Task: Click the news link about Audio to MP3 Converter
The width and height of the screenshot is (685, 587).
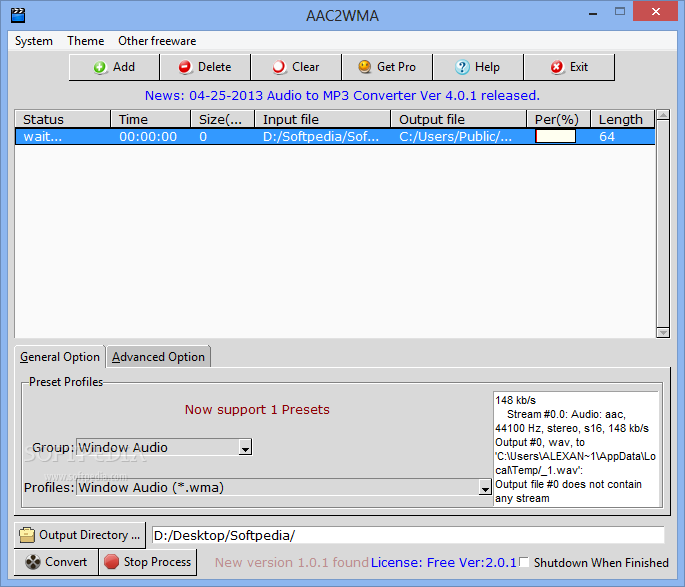Action: coord(342,96)
